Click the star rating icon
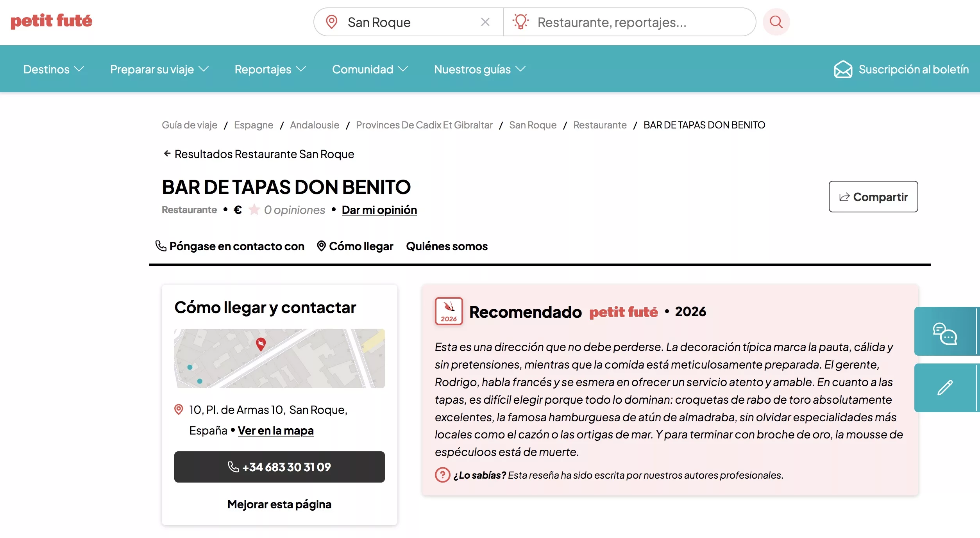 254,210
